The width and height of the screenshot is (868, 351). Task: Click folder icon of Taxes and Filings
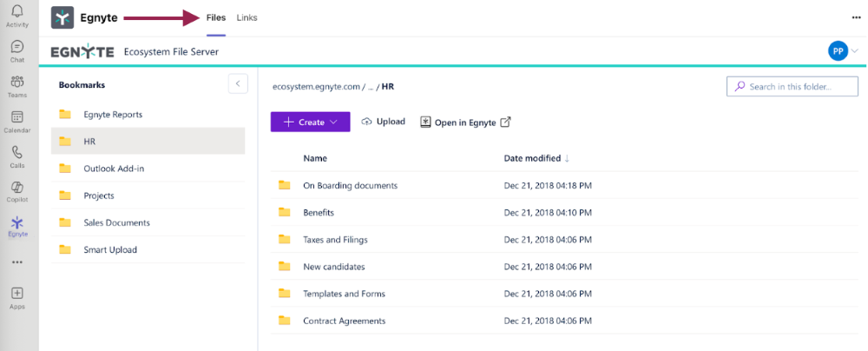pyautogui.click(x=285, y=239)
